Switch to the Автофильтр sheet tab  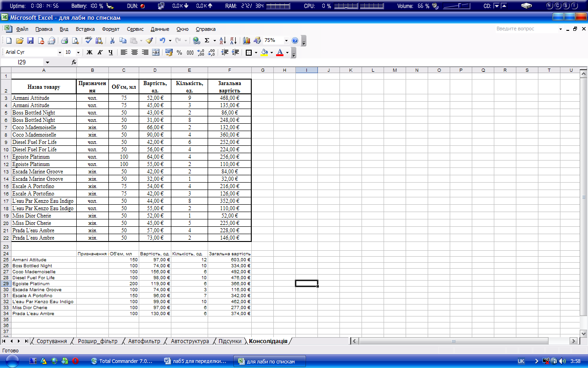(144, 341)
